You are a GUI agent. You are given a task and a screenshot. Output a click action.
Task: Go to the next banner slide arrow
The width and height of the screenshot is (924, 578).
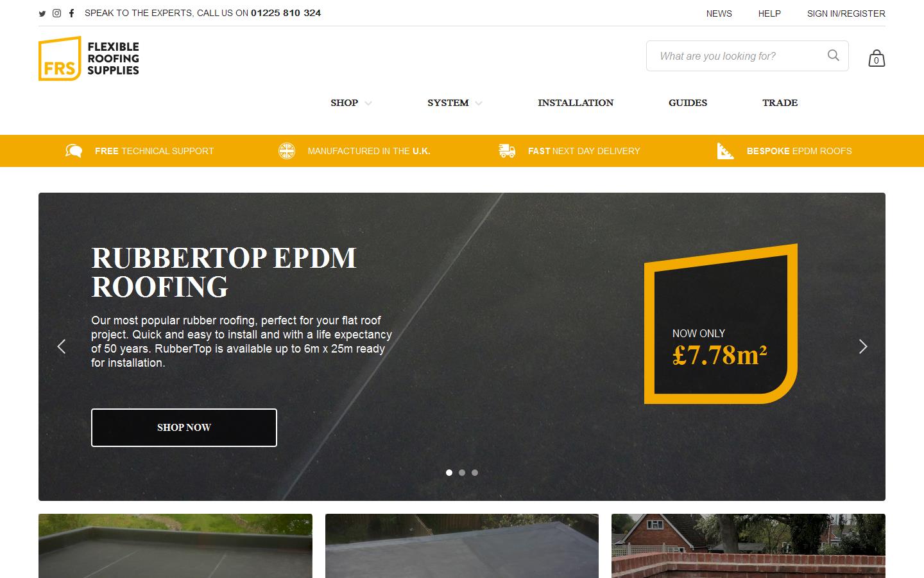pyautogui.click(x=863, y=347)
